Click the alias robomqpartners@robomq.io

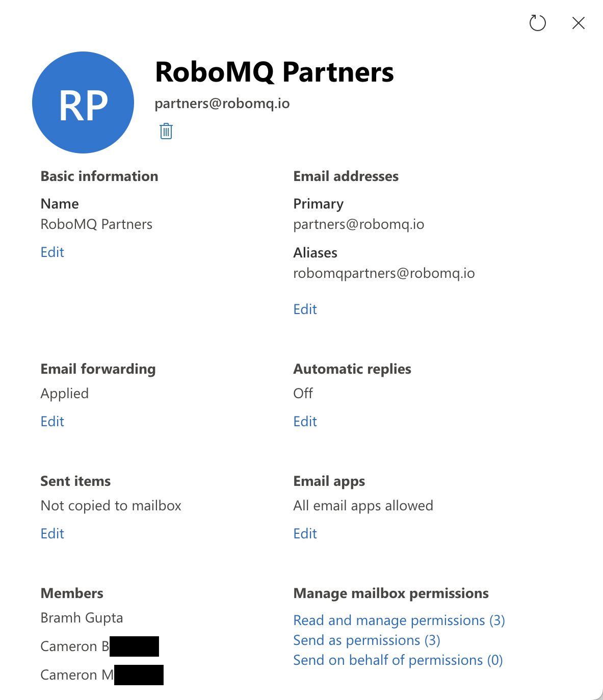coord(384,273)
